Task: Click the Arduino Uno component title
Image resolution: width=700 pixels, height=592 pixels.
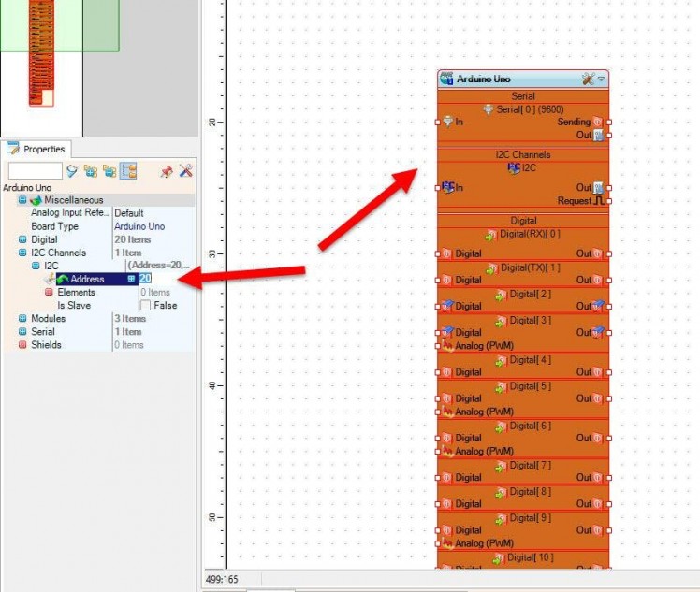Action: pos(483,79)
